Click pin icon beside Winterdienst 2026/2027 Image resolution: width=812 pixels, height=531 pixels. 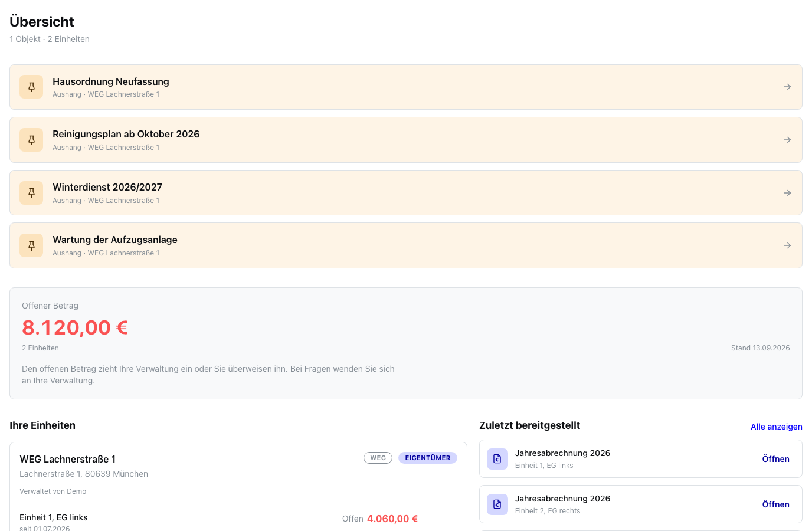[x=31, y=193]
